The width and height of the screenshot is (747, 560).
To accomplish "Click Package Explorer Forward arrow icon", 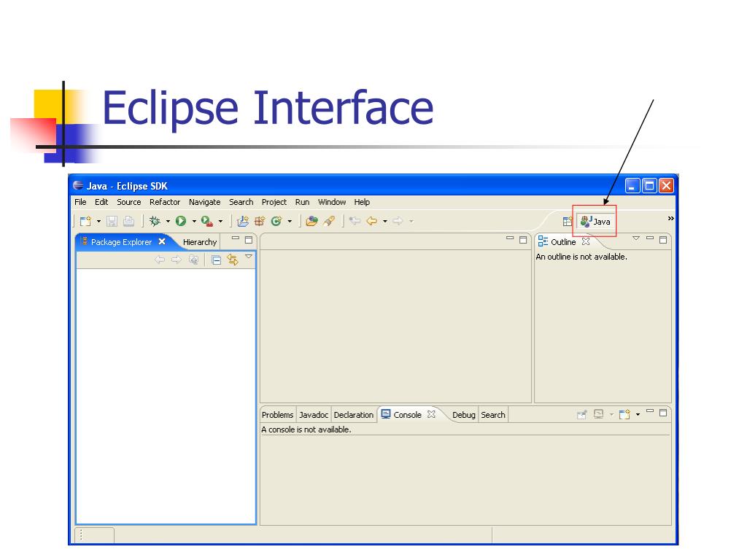I will tap(177, 260).
